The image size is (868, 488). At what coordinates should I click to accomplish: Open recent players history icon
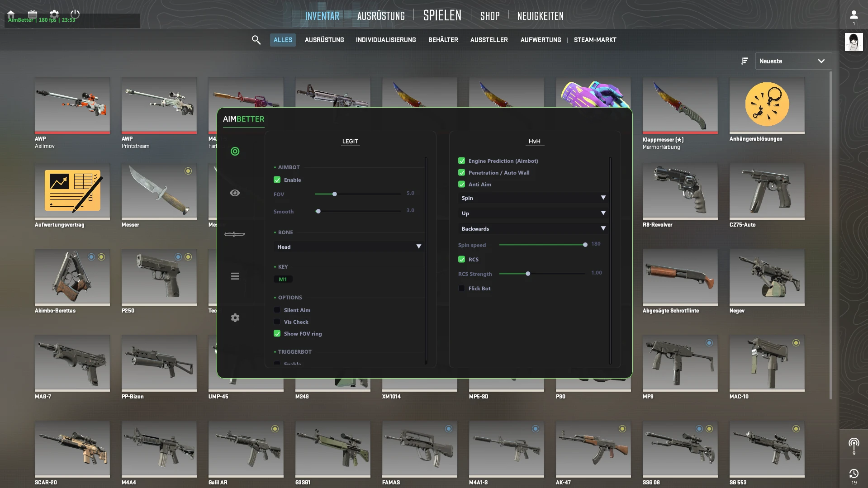(854, 474)
